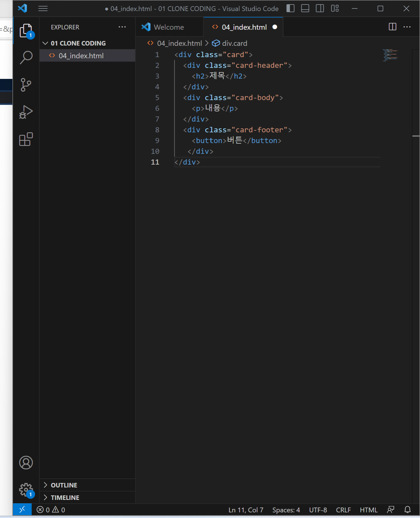Click the editor vertical scrollbar

click(416, 276)
